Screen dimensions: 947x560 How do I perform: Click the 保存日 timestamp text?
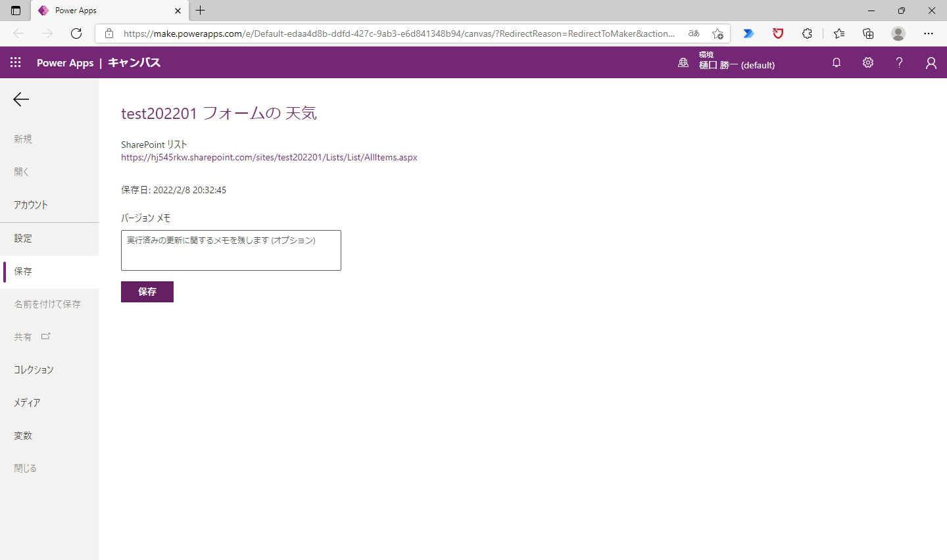point(174,190)
